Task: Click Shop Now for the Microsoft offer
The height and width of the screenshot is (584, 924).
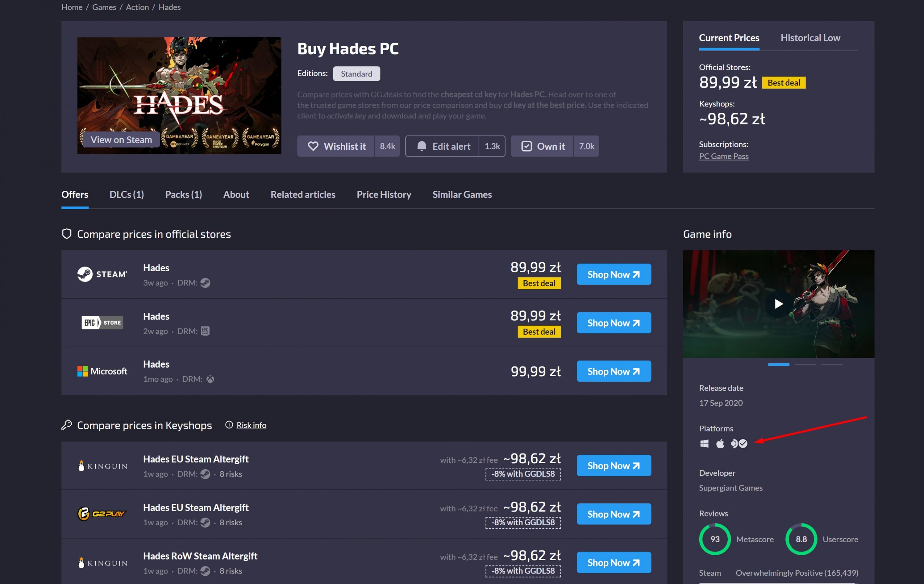Action: 614,371
